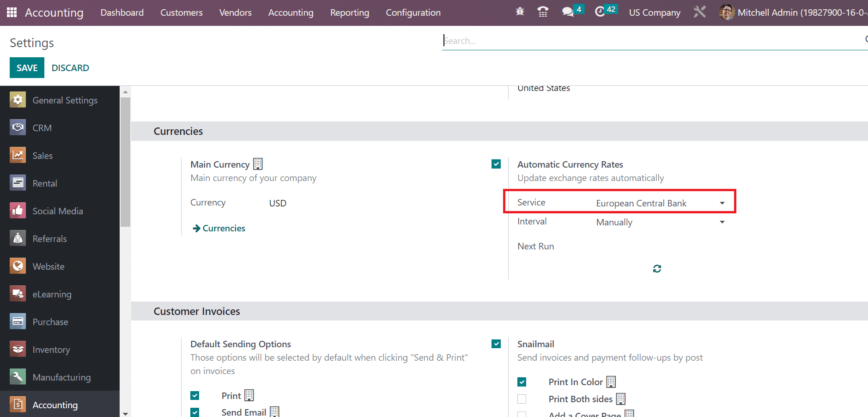Image resolution: width=868 pixels, height=417 pixels.
Task: Click the developer tools wrench icon
Action: (699, 12)
